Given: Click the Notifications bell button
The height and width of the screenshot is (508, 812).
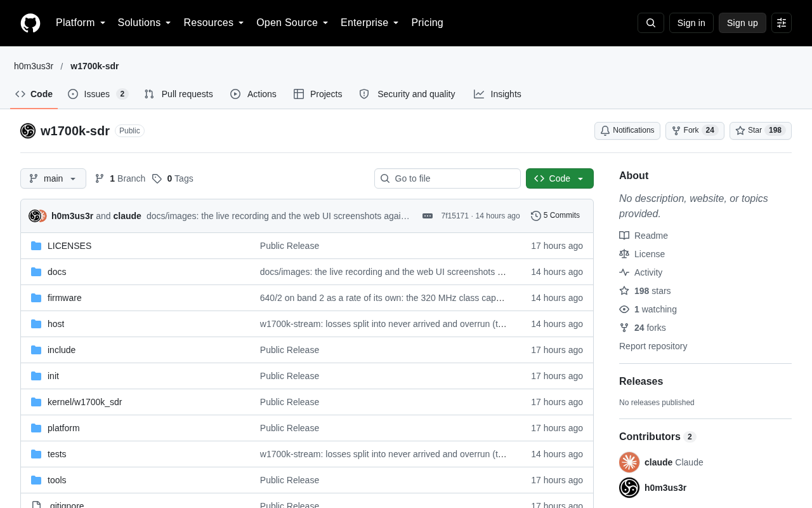Looking at the screenshot, I should [x=627, y=131].
